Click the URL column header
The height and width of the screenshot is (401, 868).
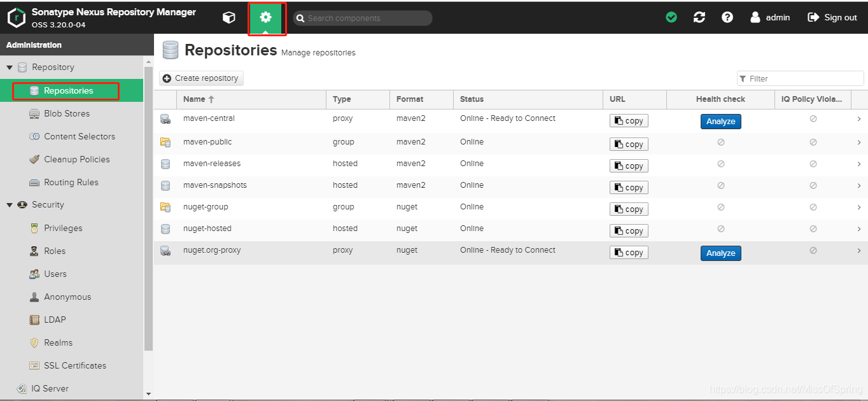634,99
